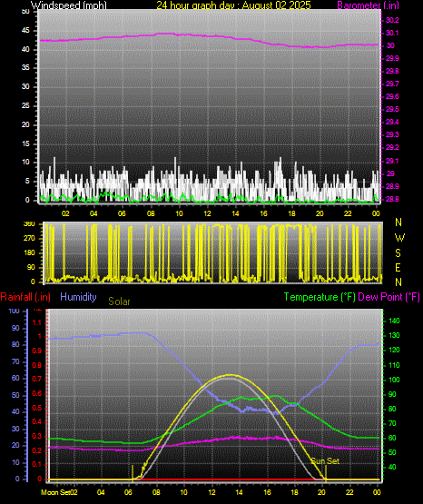Select the Rainfall (in) legend label
Viewport: 423px width, 504px height.
click(25, 297)
